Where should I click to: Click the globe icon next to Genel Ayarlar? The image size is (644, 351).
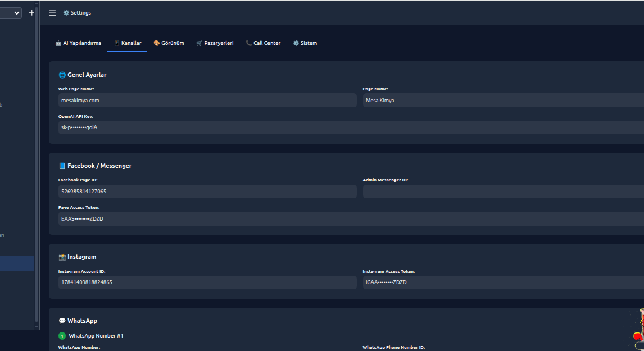pyautogui.click(x=62, y=74)
